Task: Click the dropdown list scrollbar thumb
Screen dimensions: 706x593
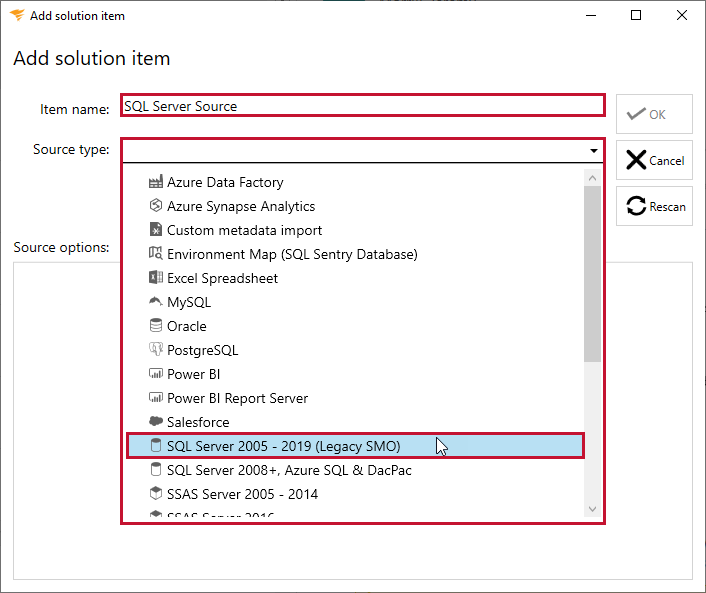Action: point(593,274)
